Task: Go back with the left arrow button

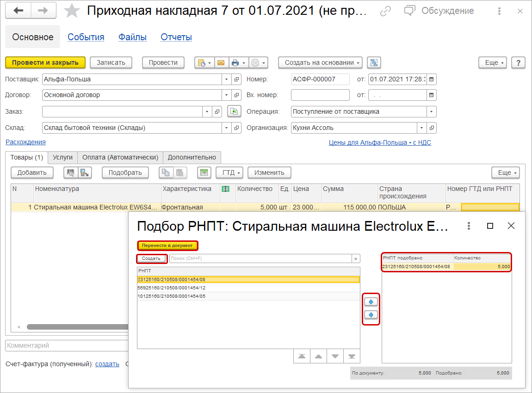Action: pos(19,11)
